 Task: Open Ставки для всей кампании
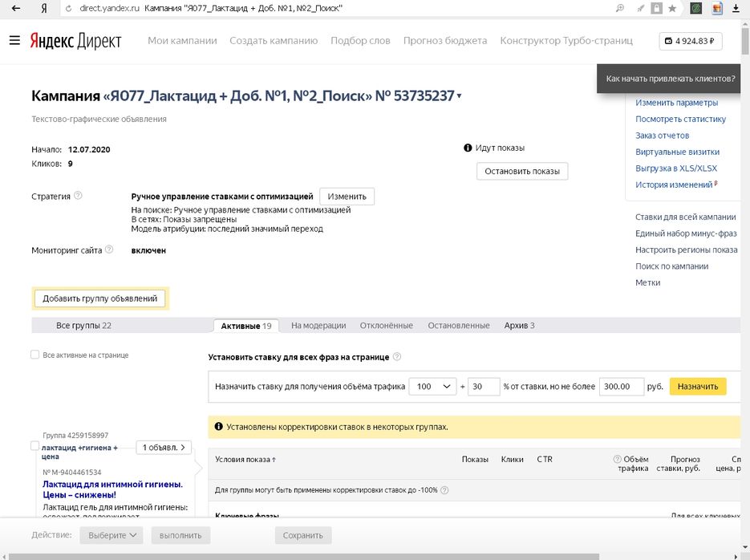(x=685, y=217)
